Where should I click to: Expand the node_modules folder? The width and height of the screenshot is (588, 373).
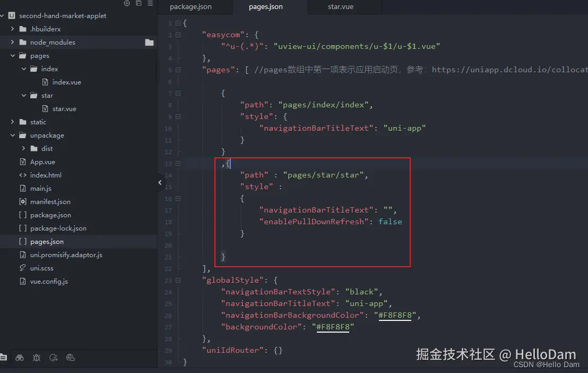click(12, 42)
